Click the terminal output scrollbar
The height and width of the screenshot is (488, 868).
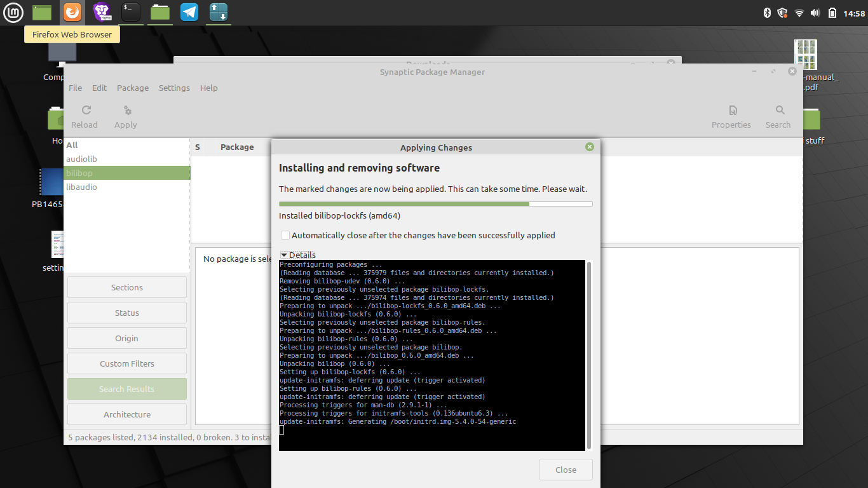589,355
